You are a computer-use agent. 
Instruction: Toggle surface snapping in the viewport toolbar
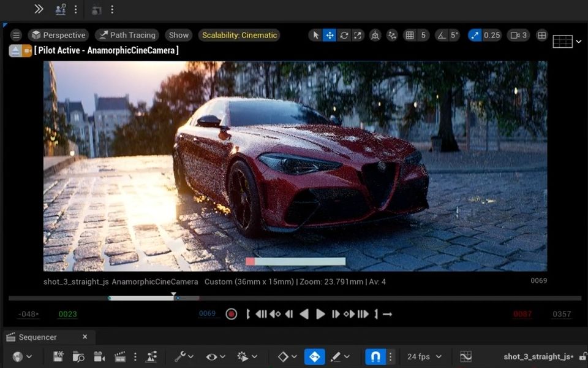375,35
